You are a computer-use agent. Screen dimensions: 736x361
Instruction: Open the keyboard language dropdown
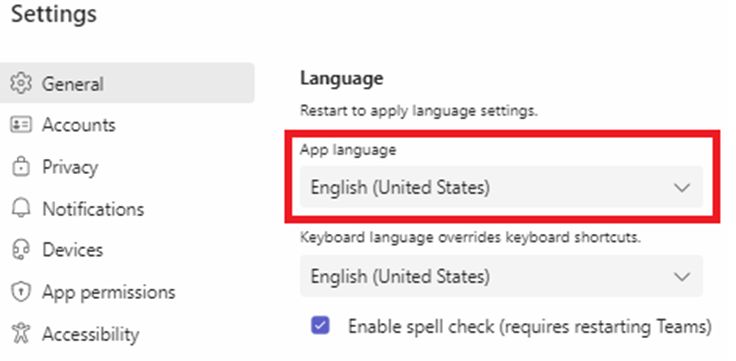(x=501, y=276)
